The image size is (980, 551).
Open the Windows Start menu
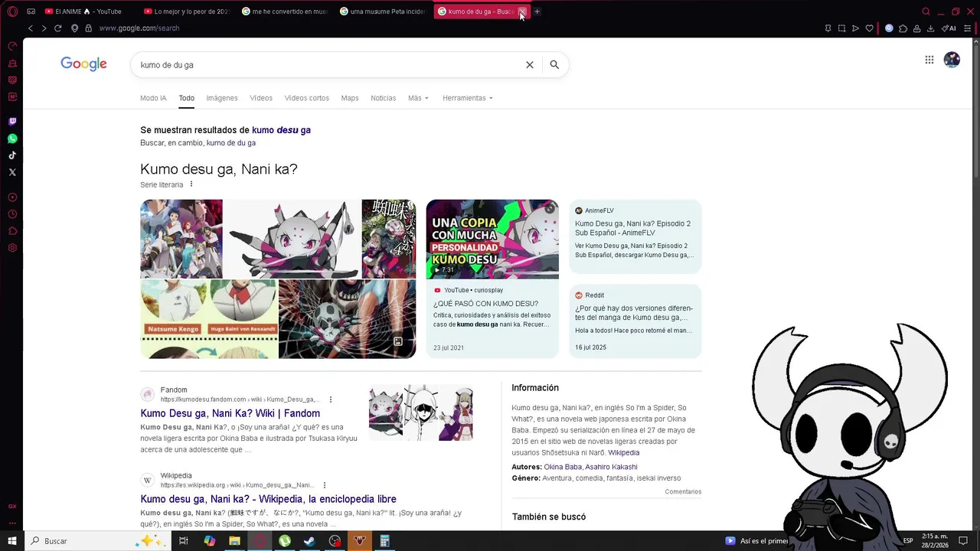(12, 541)
